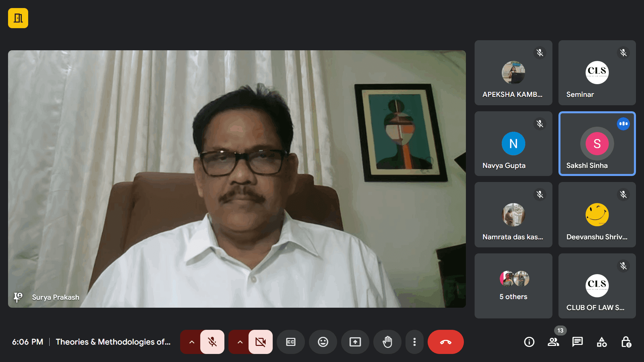Select Sakshi Sinha speaking tile
The width and height of the screenshot is (644, 362).
pos(597,144)
